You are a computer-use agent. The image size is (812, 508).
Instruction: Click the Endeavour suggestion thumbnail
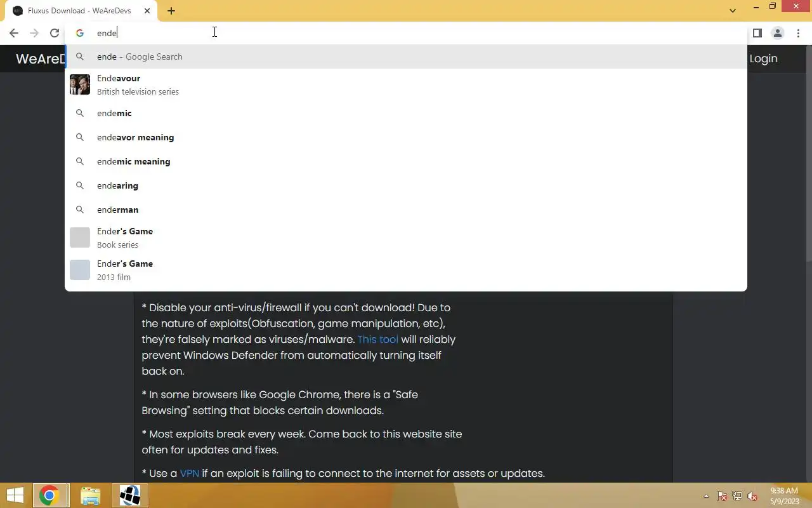pos(80,84)
